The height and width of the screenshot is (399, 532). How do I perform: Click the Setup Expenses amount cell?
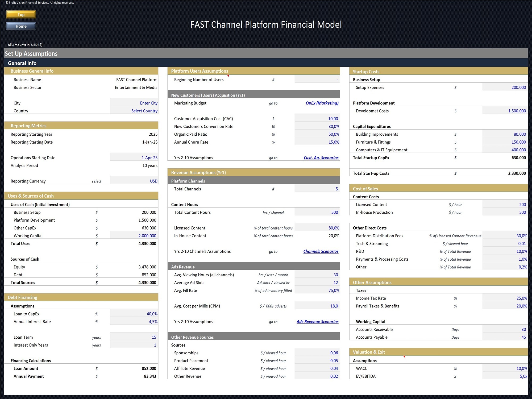505,87
